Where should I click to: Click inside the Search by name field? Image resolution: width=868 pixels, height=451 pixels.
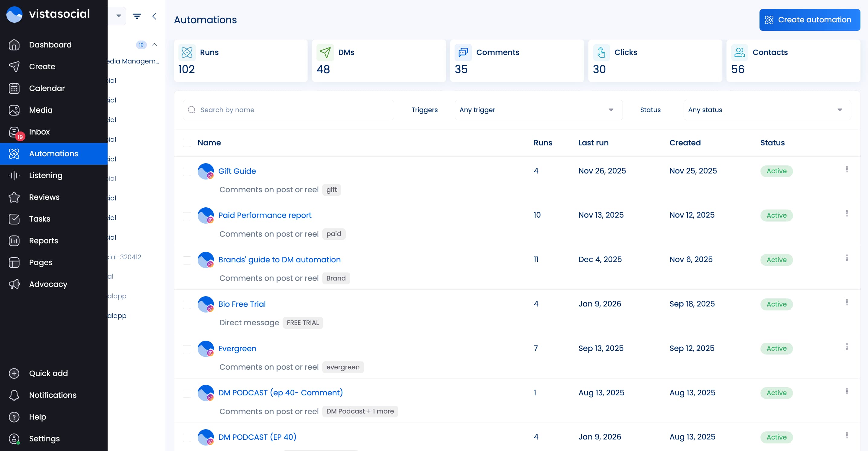coord(288,109)
